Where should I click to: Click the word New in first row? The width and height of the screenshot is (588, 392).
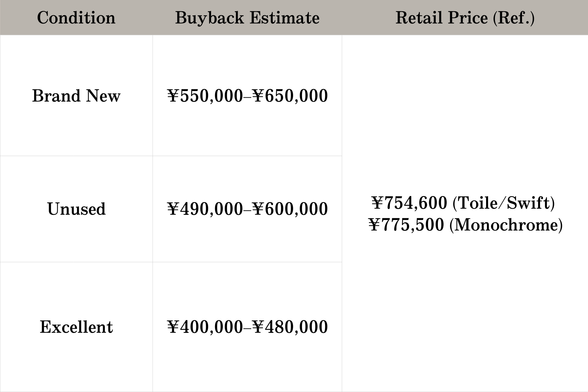click(x=103, y=96)
